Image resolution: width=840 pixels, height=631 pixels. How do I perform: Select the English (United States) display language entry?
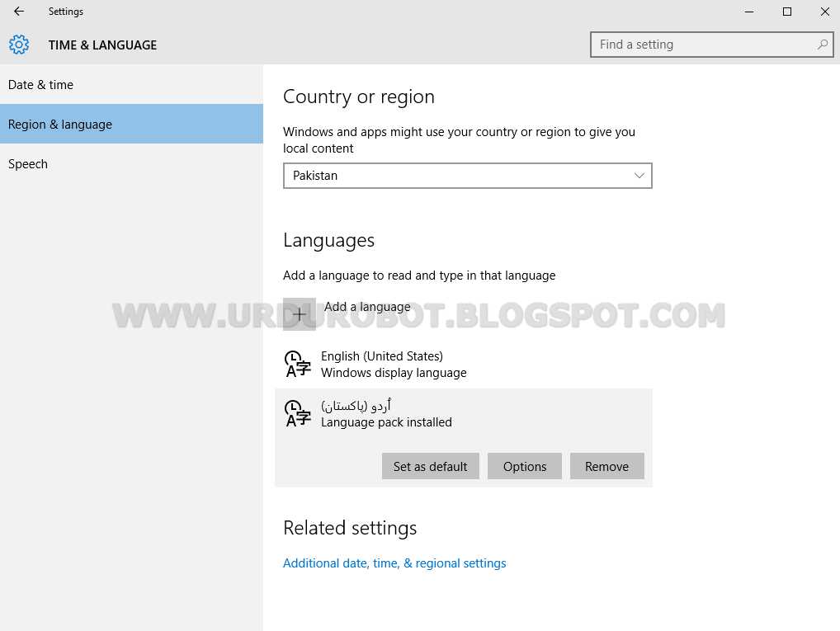coord(394,364)
